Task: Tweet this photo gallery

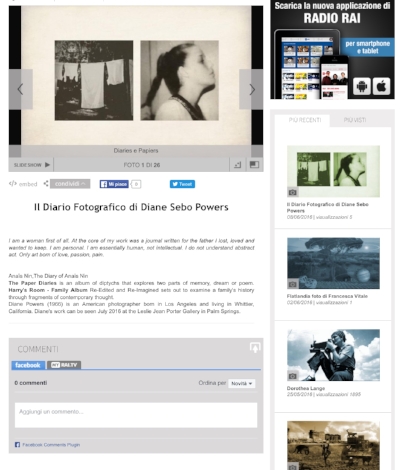Action: point(182,184)
